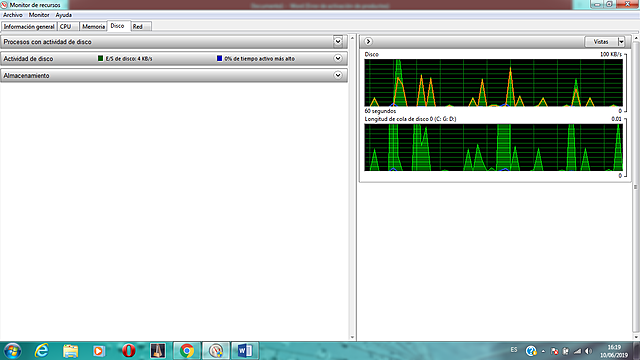This screenshot has height=360, width=640.
Task: Click the green E/S de disco swatch
Action: point(100,58)
